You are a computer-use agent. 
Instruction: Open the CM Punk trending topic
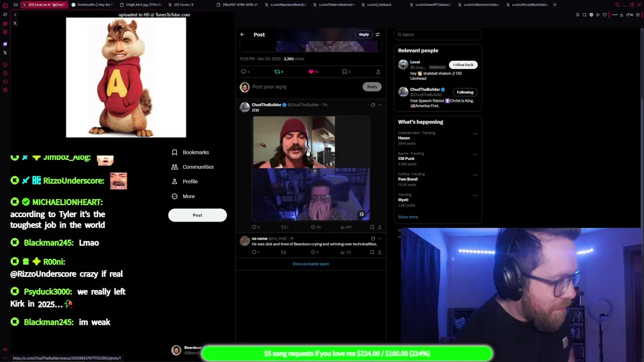(x=406, y=159)
